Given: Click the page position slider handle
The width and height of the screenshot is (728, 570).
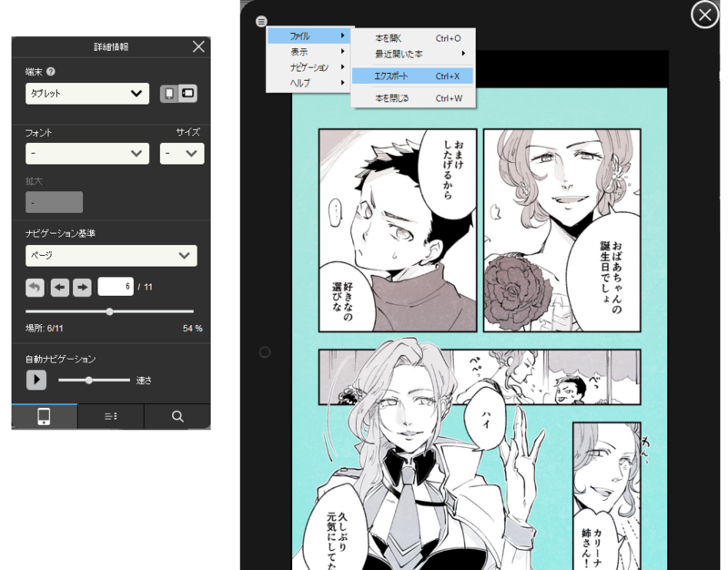Looking at the screenshot, I should pos(109,311).
